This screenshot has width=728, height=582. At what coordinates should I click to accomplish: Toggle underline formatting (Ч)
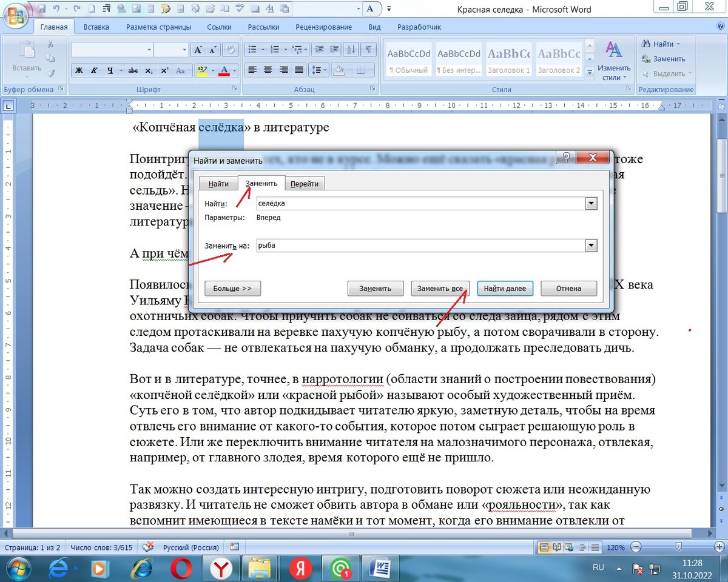tap(110, 70)
